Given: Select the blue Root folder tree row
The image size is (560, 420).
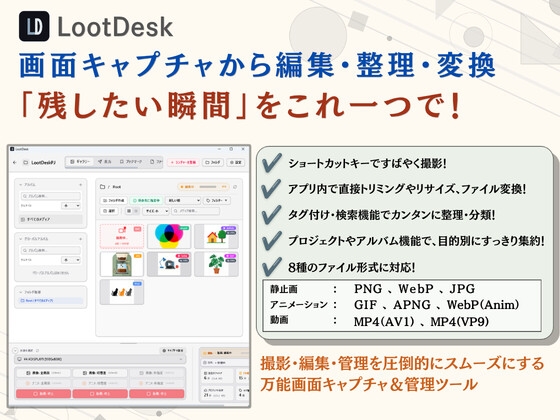Looking at the screenshot, I should (x=50, y=301).
